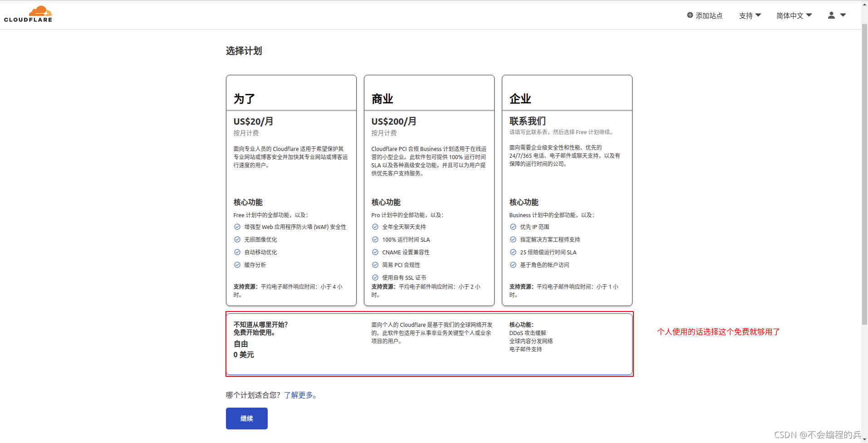Image resolution: width=868 pixels, height=443 pixels.
Task: Expand the 支持 dropdown menu
Action: coord(750,15)
